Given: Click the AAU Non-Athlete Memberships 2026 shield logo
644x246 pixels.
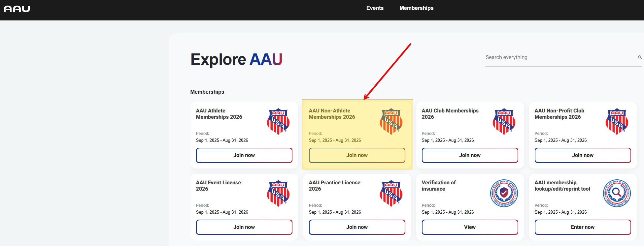Looking at the screenshot, I should click(391, 121).
